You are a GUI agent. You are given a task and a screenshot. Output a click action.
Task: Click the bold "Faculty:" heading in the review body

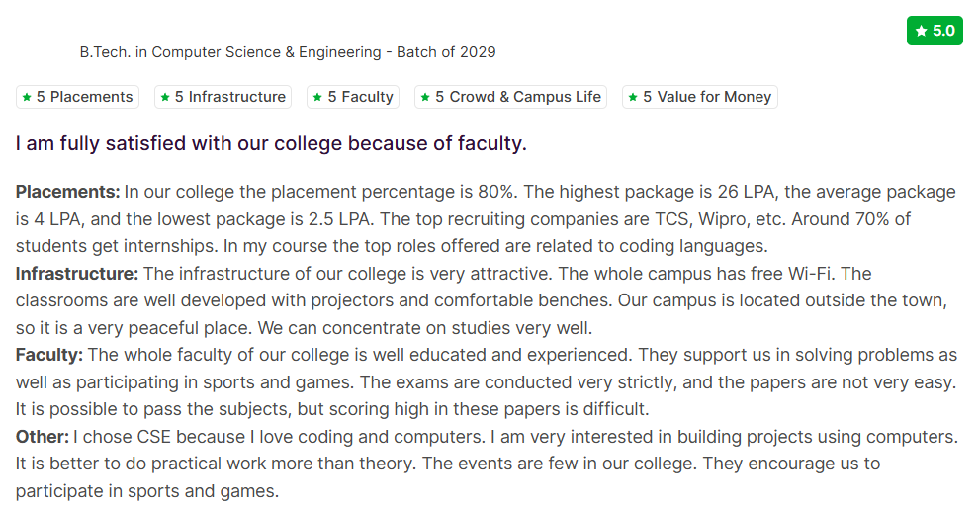(x=49, y=354)
